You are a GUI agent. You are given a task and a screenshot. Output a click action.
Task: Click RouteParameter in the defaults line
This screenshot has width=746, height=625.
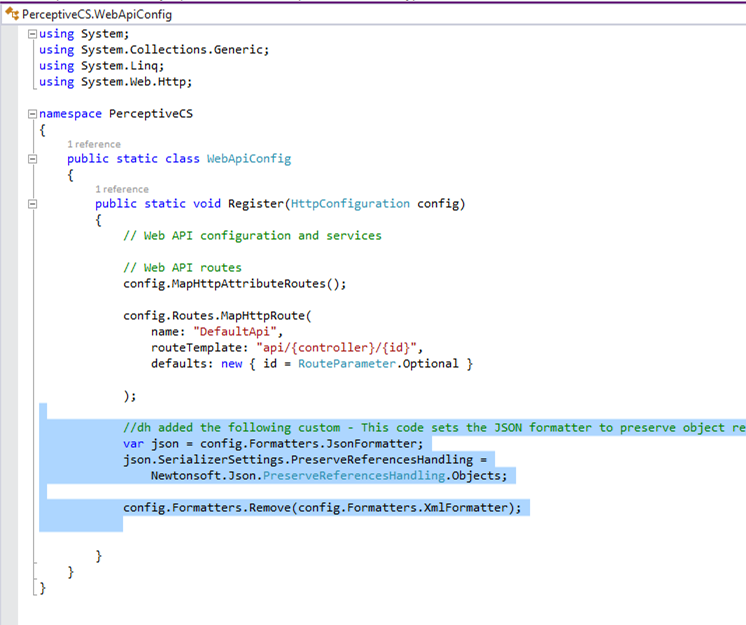[x=347, y=364]
